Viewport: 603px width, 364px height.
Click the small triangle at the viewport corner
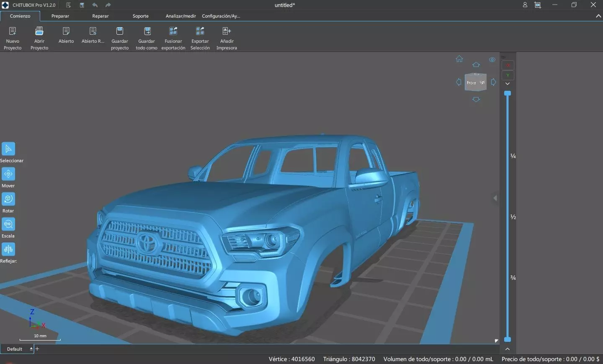tap(497, 341)
